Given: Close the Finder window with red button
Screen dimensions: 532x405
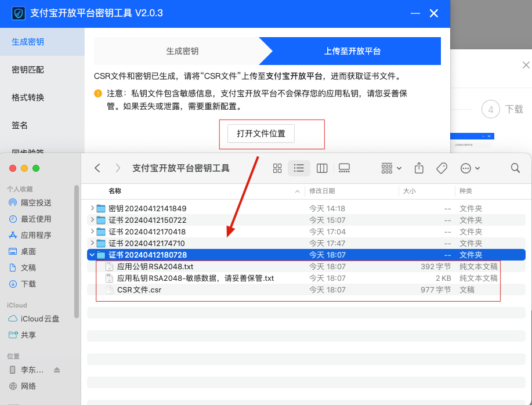Looking at the screenshot, I should coord(13,168).
